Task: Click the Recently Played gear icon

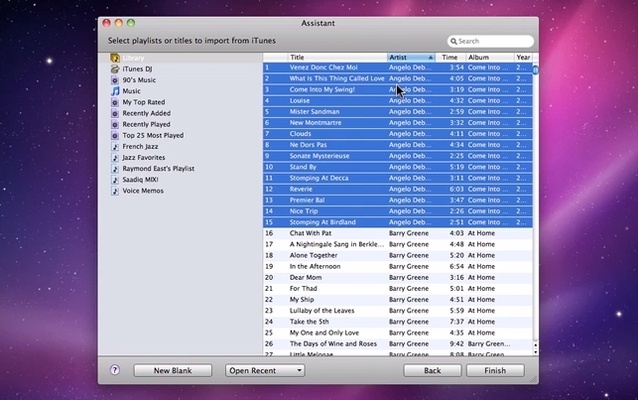Action: [x=115, y=124]
